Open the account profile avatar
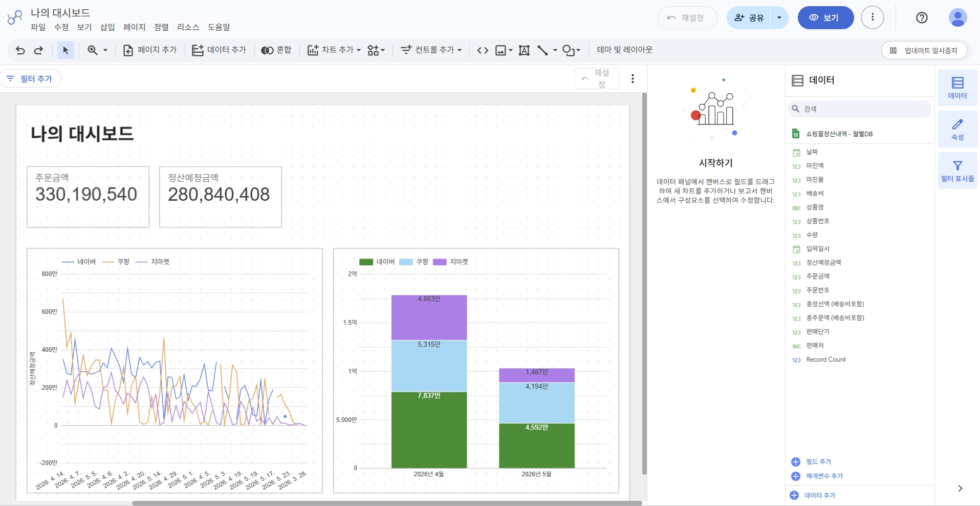Image resolution: width=980 pixels, height=506 pixels. [957, 18]
